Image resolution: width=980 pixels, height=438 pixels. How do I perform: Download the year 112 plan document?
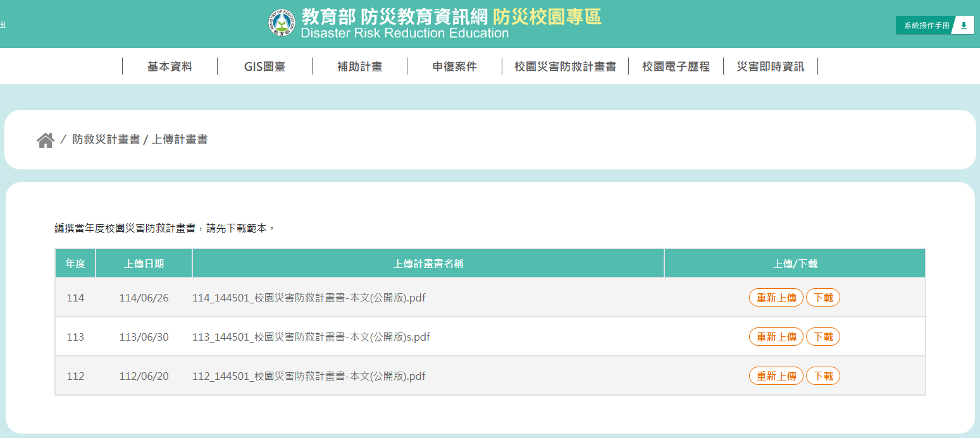[822, 376]
